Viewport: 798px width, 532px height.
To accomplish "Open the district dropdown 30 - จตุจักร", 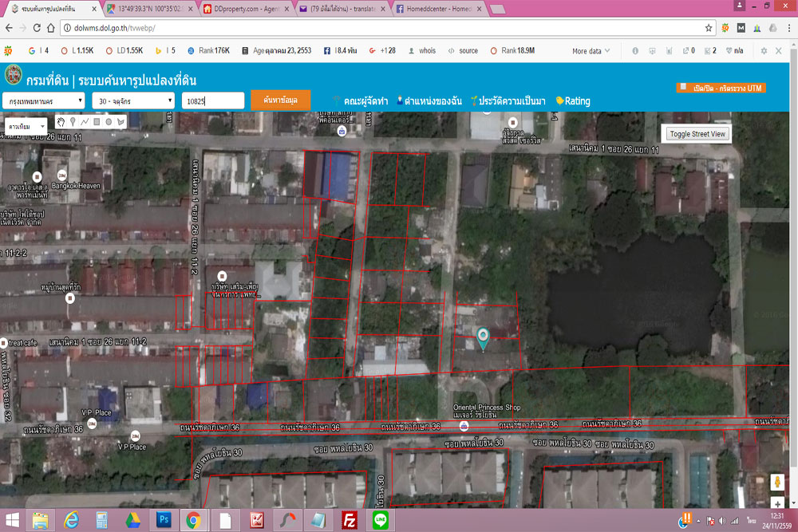I will tap(132, 101).
